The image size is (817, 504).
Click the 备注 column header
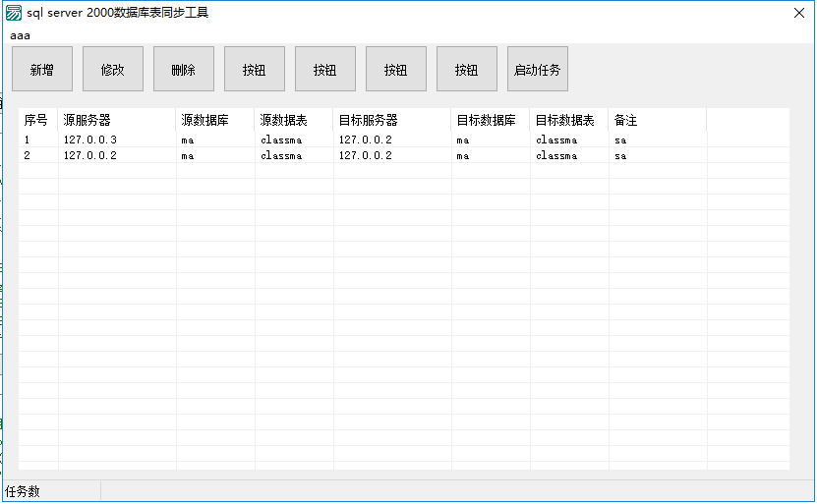(657, 120)
